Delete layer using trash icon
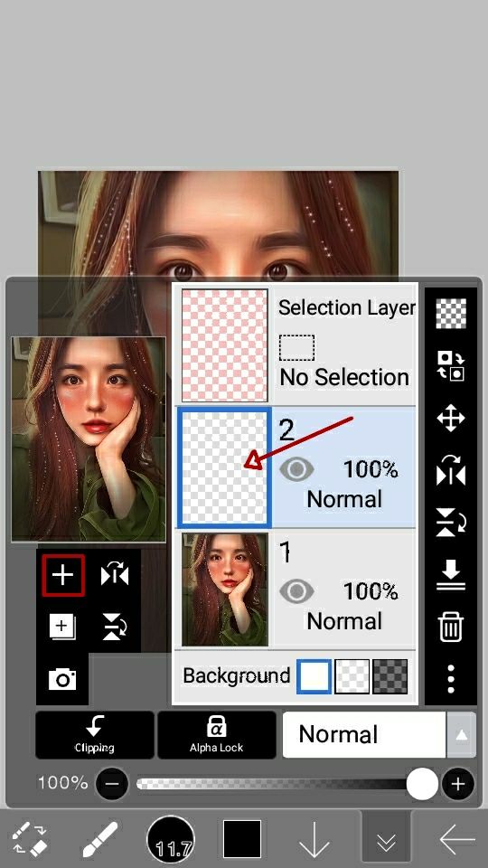This screenshot has height=868, width=488. [x=451, y=627]
